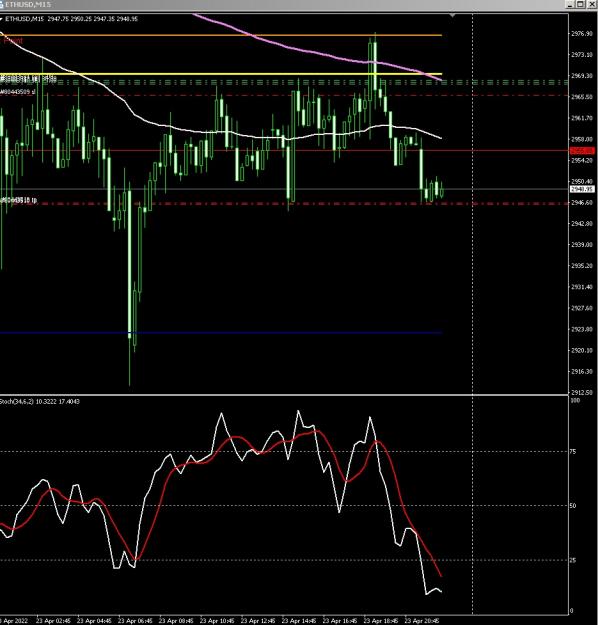The image size is (598, 625).
Task: Click the red Pivot label
Action: click(x=12, y=41)
